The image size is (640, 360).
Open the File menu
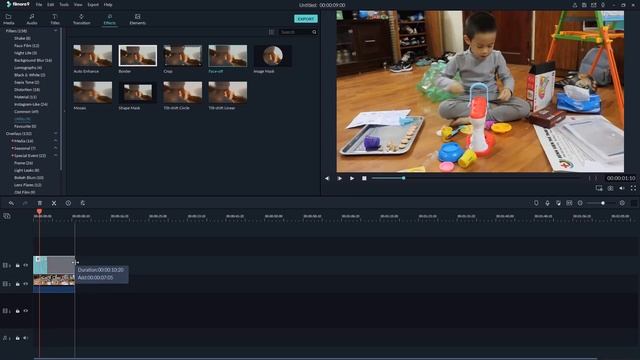(39, 5)
